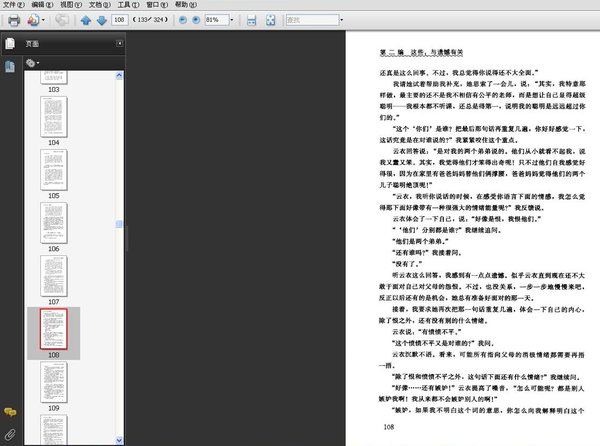Click the Pages panel icon at top of sidebar
This screenshot has width=600, height=446.
click(10, 44)
